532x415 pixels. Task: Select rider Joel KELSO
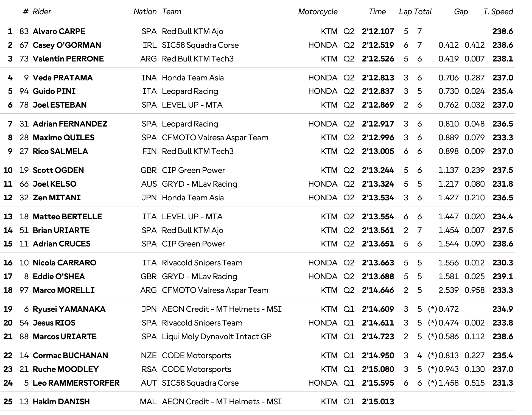pyautogui.click(x=54, y=184)
